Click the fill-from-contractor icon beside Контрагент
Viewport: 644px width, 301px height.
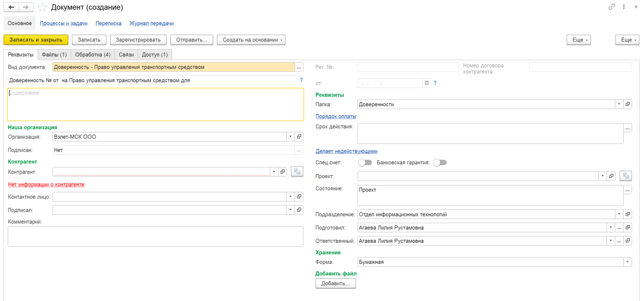297,172
